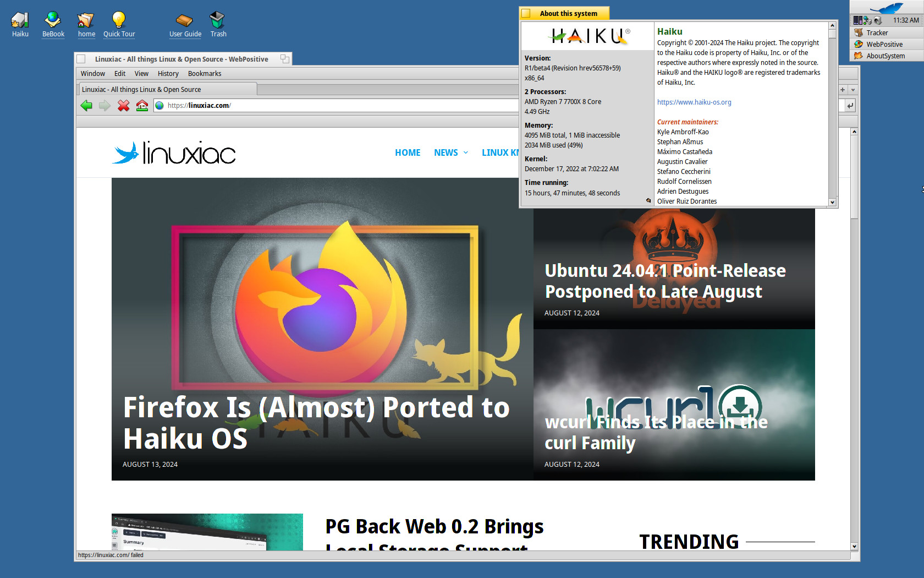
Task: Open the Ubuntu 24.04.1 Point-Release article
Action: click(x=665, y=281)
